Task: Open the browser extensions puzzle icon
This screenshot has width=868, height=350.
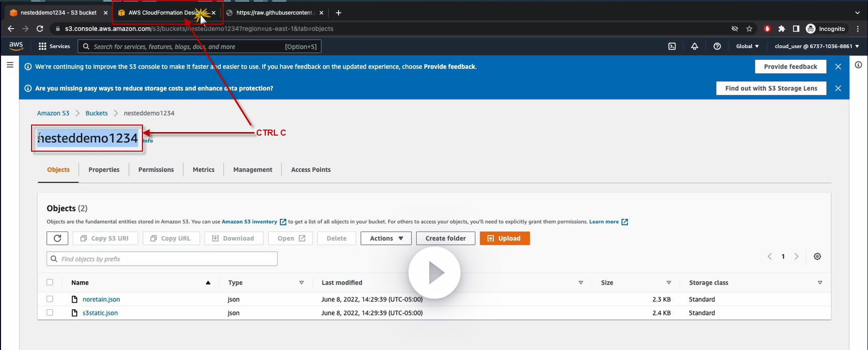Action: tap(781, 29)
